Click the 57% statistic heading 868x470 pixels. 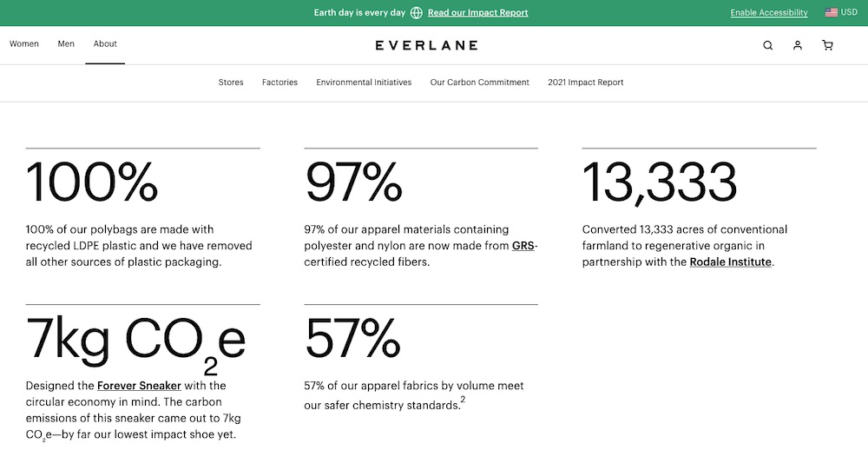pos(352,338)
